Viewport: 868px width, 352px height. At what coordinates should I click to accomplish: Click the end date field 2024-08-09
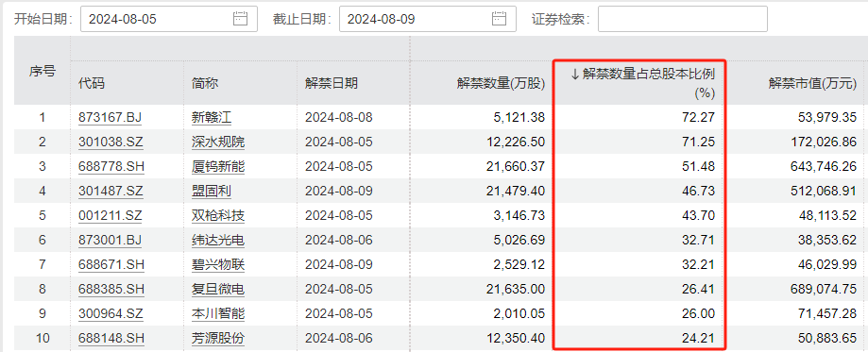(x=427, y=19)
